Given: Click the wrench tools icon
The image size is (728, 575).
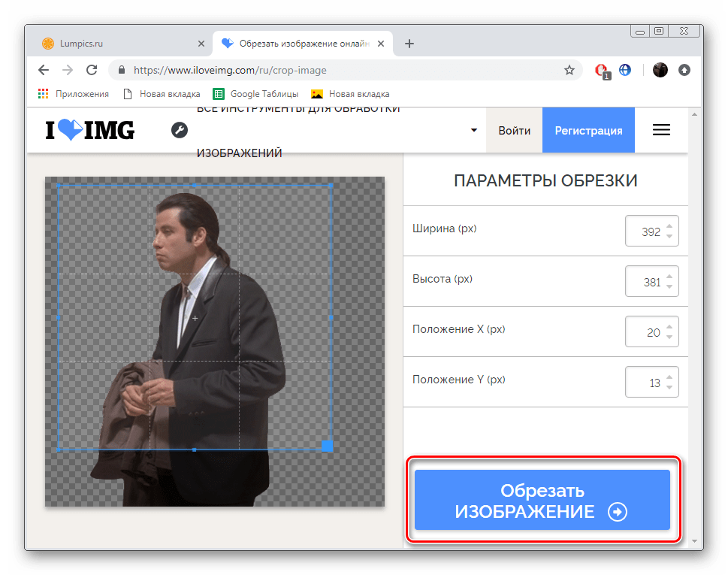Looking at the screenshot, I should (x=180, y=130).
